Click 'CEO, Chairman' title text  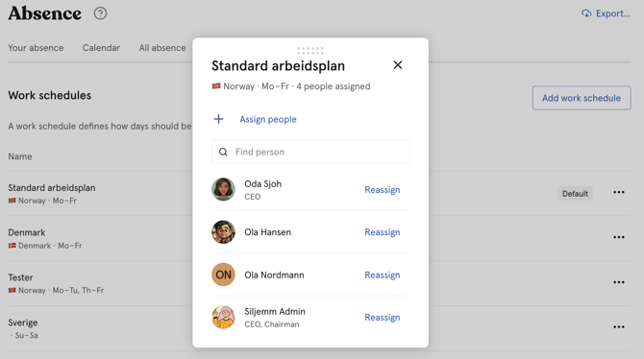tap(272, 324)
